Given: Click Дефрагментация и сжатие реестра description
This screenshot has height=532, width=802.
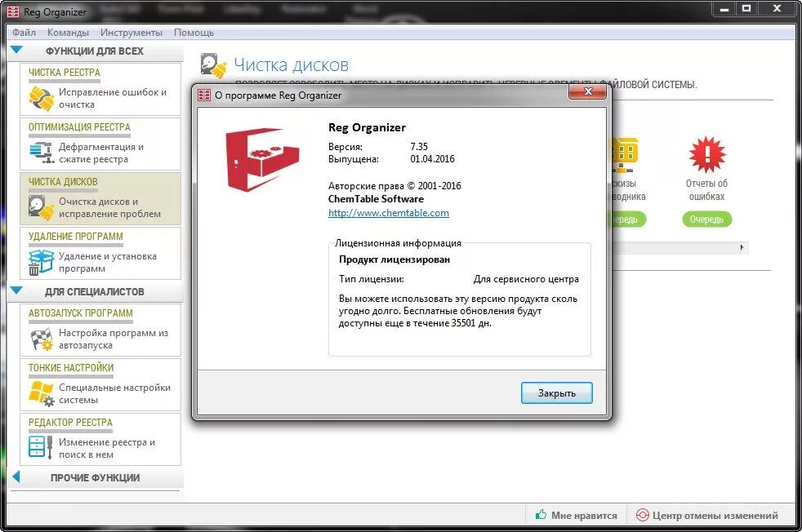Looking at the screenshot, I should 101,153.
